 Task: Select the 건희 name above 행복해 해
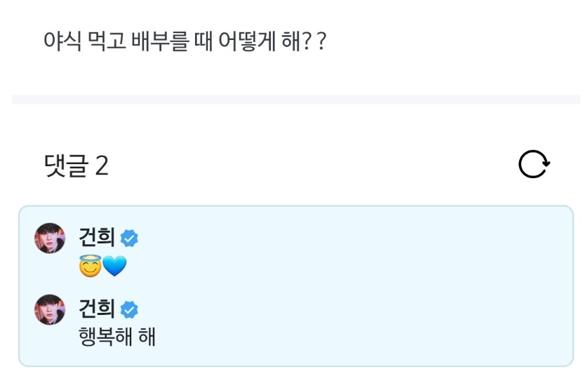click(x=96, y=309)
